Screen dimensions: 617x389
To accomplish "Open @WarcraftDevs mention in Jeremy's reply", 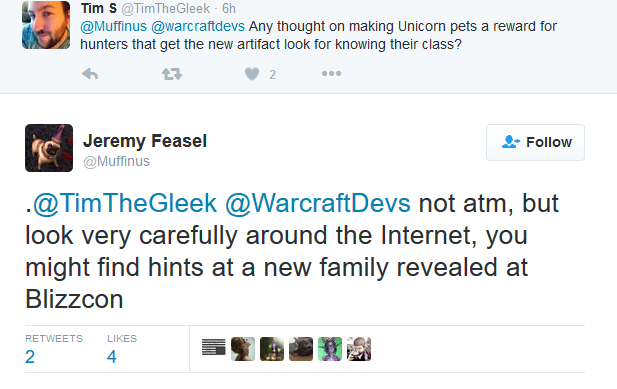I will tap(318, 204).
